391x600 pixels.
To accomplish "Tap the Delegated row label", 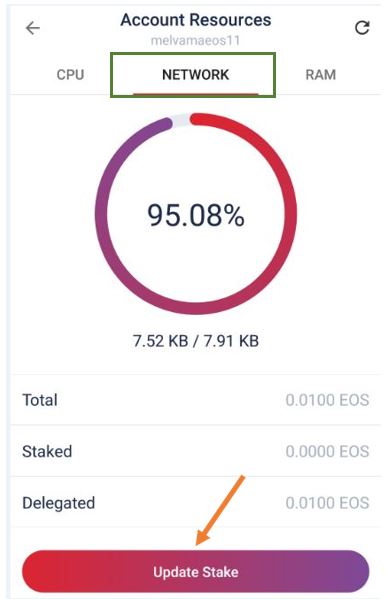I will pos(59,503).
